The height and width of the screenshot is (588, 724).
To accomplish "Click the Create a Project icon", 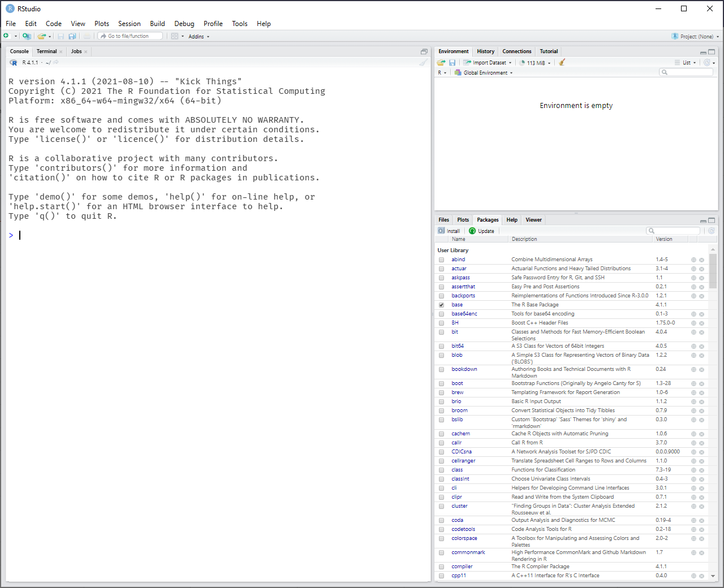I will coord(27,36).
